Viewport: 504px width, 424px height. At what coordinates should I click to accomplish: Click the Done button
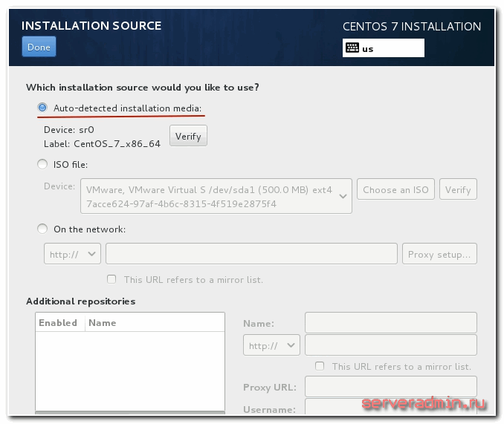point(39,47)
